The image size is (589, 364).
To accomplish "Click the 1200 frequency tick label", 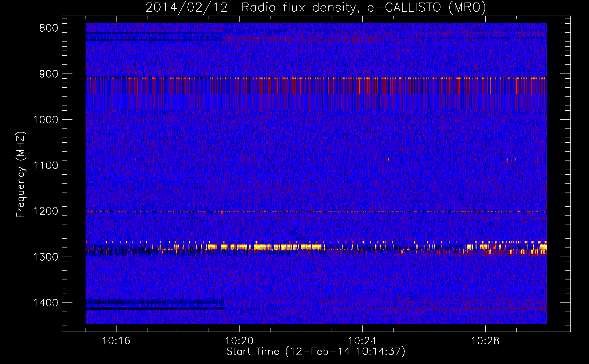I will (x=46, y=211).
